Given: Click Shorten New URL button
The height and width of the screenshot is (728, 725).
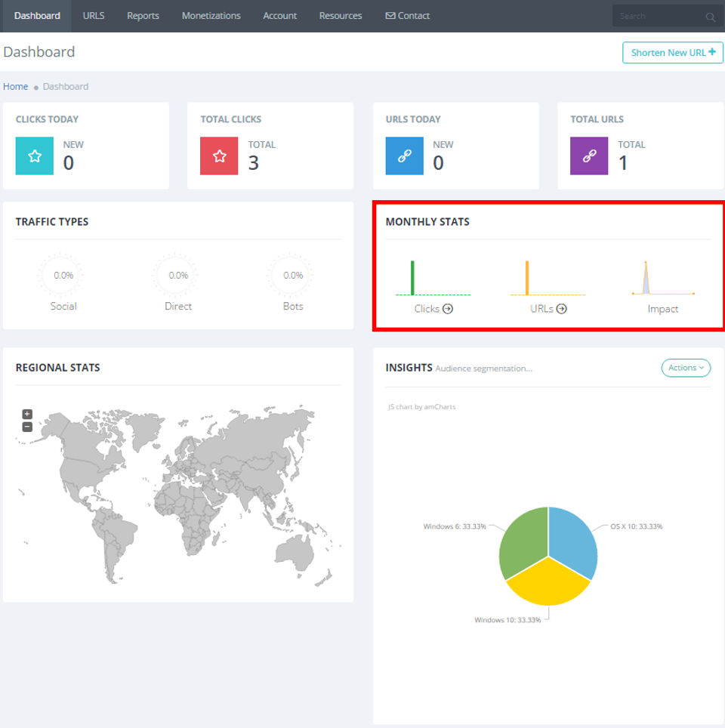Looking at the screenshot, I should pyautogui.click(x=673, y=52).
